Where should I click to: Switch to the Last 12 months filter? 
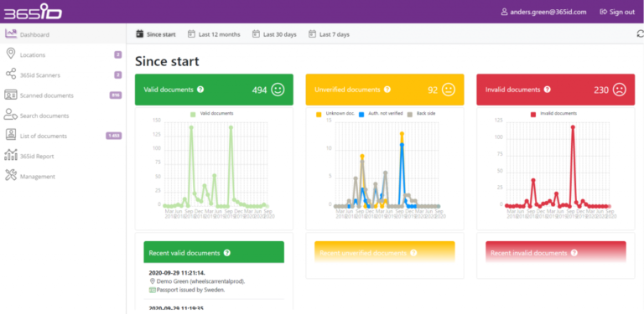coord(214,34)
